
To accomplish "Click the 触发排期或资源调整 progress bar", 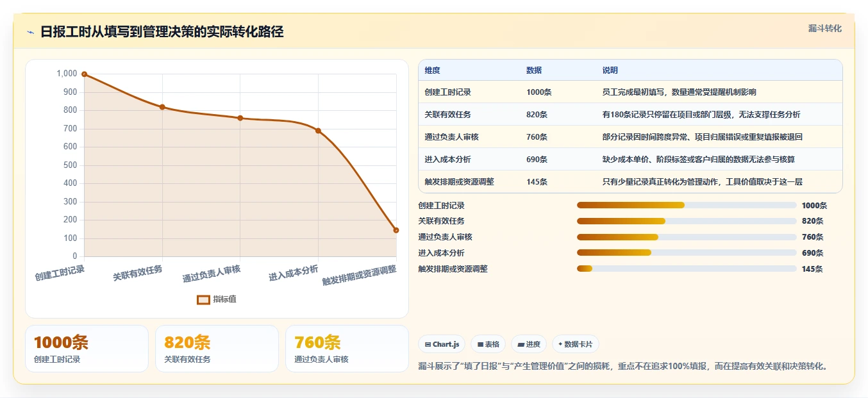I will 687,269.
